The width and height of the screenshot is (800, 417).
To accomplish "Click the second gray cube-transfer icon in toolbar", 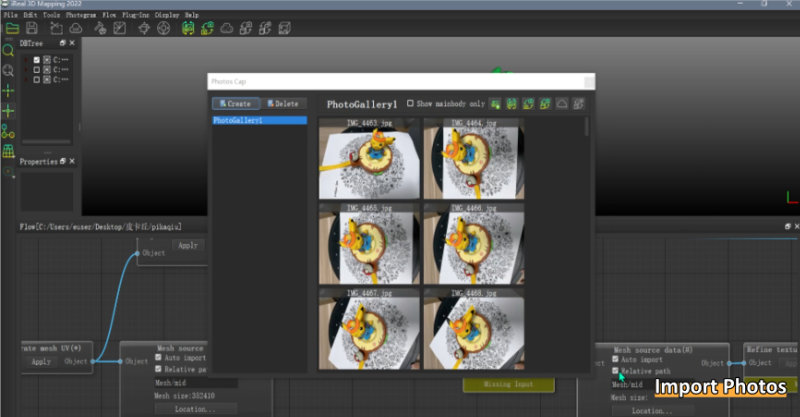I will coord(265,28).
